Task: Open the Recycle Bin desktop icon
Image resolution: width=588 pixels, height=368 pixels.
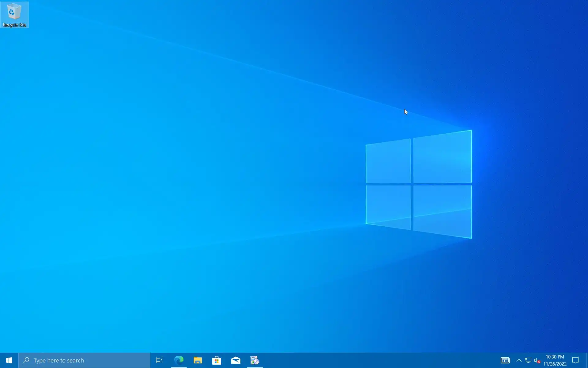Action: pyautogui.click(x=14, y=12)
